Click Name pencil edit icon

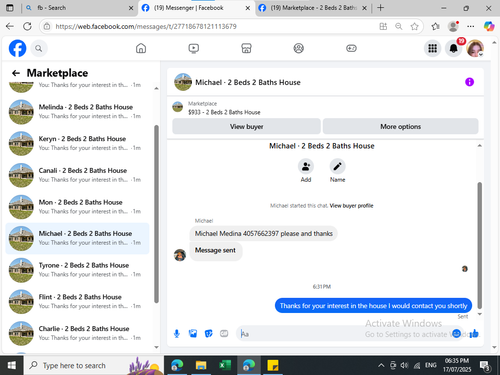(337, 166)
